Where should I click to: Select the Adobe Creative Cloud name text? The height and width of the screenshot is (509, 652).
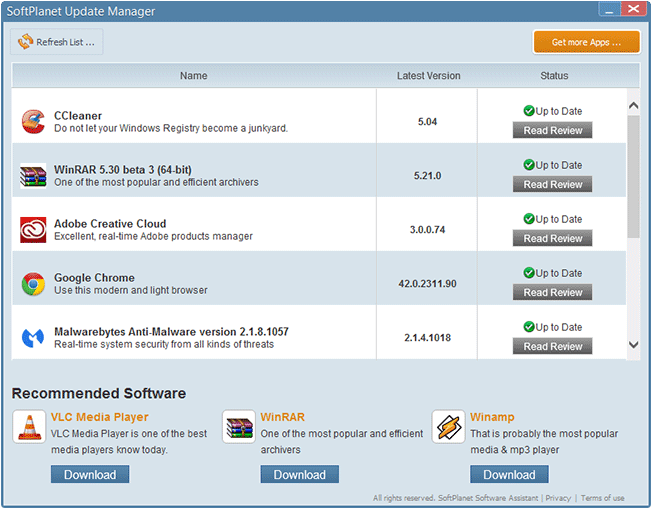point(110,223)
